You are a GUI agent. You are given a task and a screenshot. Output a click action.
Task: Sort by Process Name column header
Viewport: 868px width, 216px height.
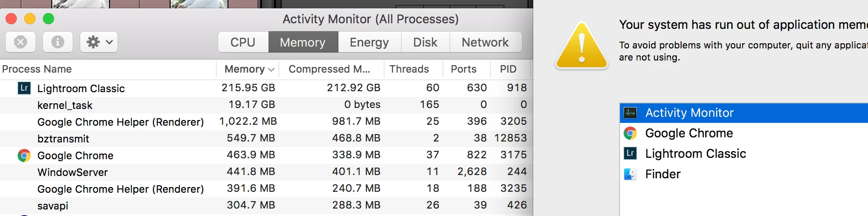(x=37, y=69)
